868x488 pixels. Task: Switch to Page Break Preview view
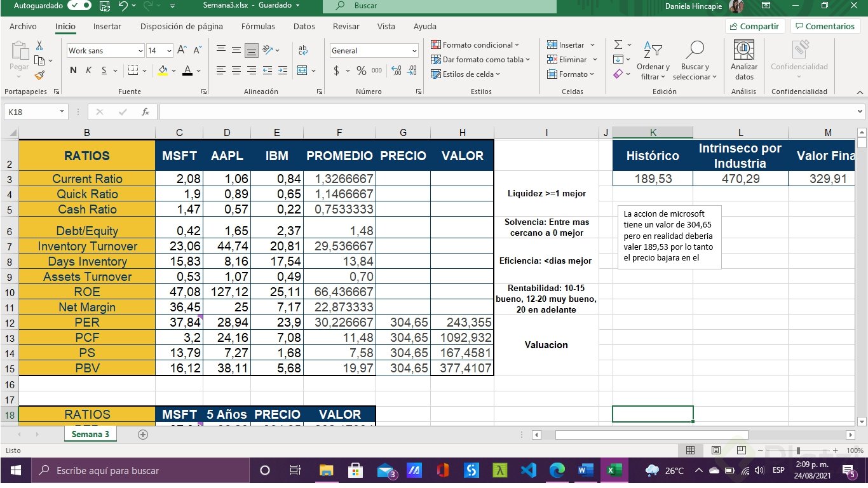(741, 451)
